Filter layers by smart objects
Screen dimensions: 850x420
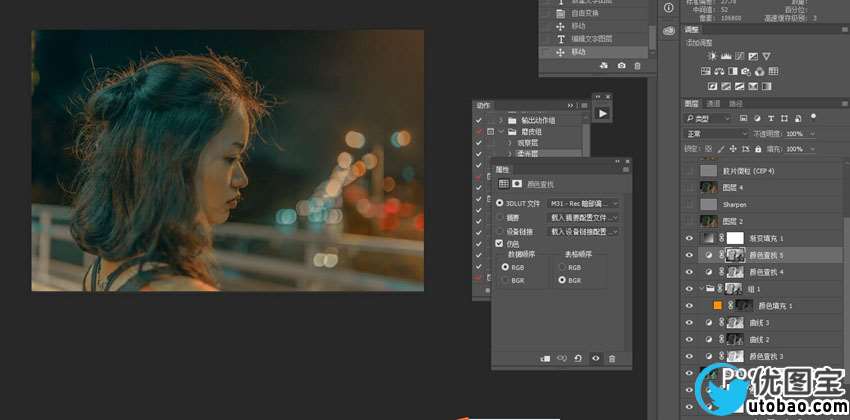click(798, 118)
